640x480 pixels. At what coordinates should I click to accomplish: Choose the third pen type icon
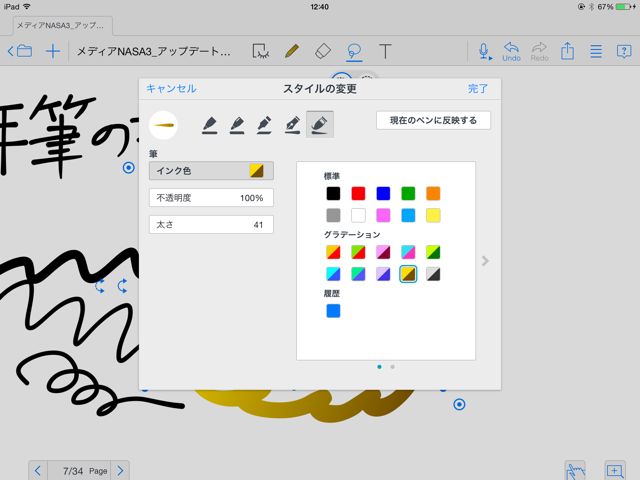click(264, 124)
